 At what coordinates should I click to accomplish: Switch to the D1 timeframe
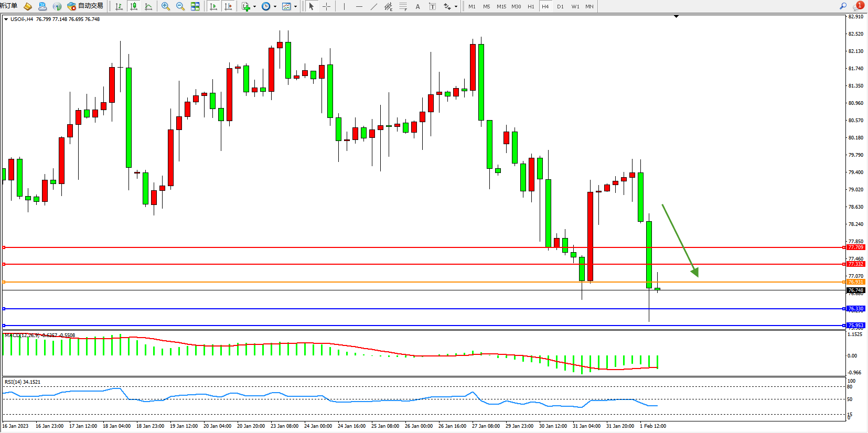click(560, 6)
